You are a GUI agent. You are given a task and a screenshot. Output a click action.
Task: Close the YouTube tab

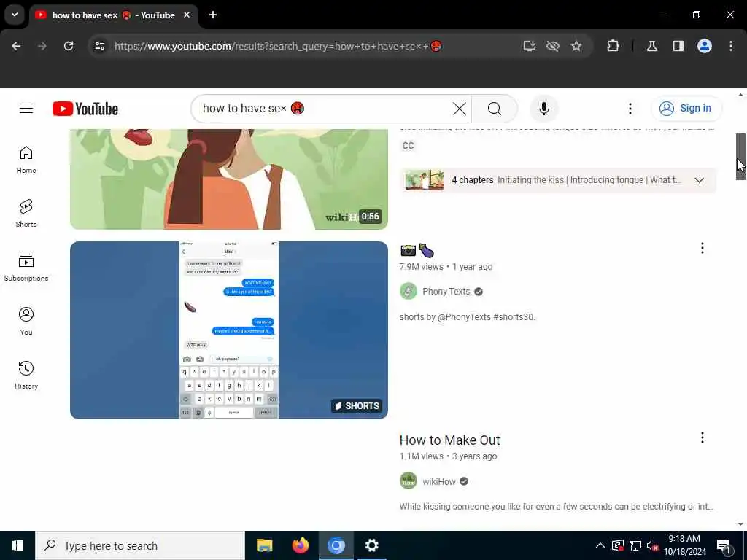point(187,15)
